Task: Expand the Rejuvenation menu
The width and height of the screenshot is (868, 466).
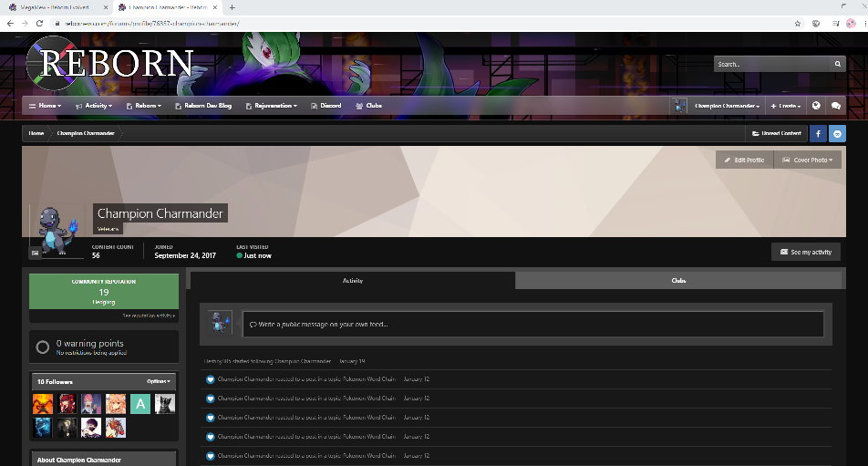Action: tap(272, 106)
